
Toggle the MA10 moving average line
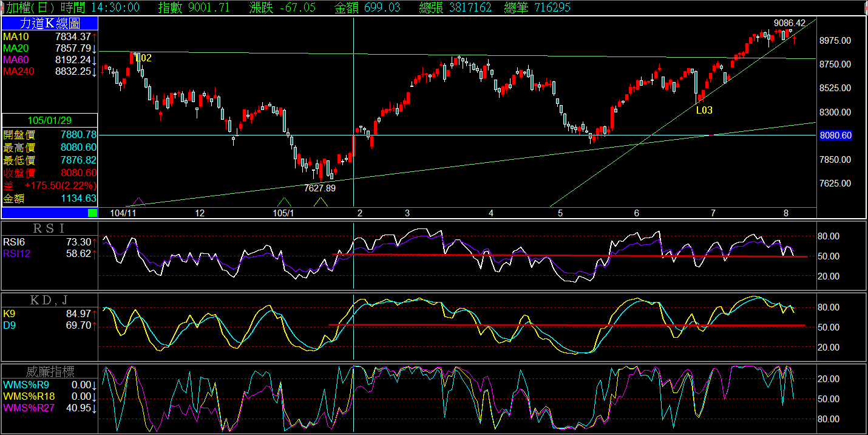coord(15,37)
